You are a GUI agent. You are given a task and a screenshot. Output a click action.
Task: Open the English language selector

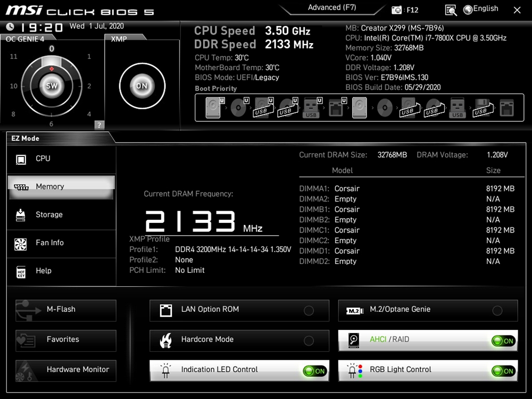(x=481, y=9)
